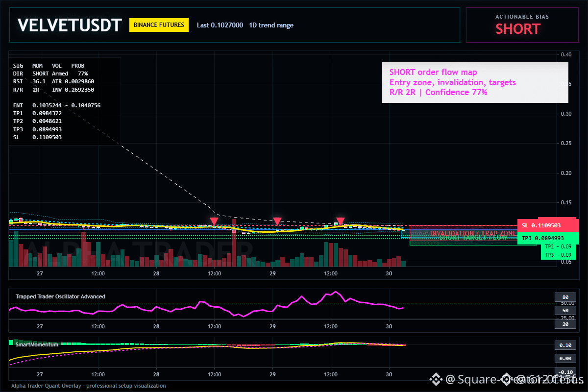This screenshot has width=588, height=392.
Task: Click the Last 0.1027000 price text
Action: 220,25
